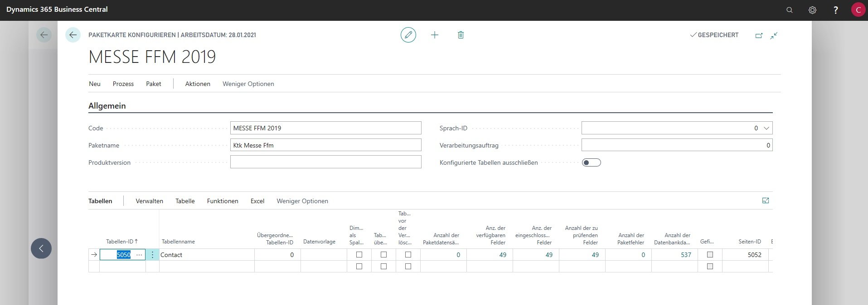The image size is (868, 305).
Task: Sort by the Tabellen-ID column header
Action: (122, 242)
